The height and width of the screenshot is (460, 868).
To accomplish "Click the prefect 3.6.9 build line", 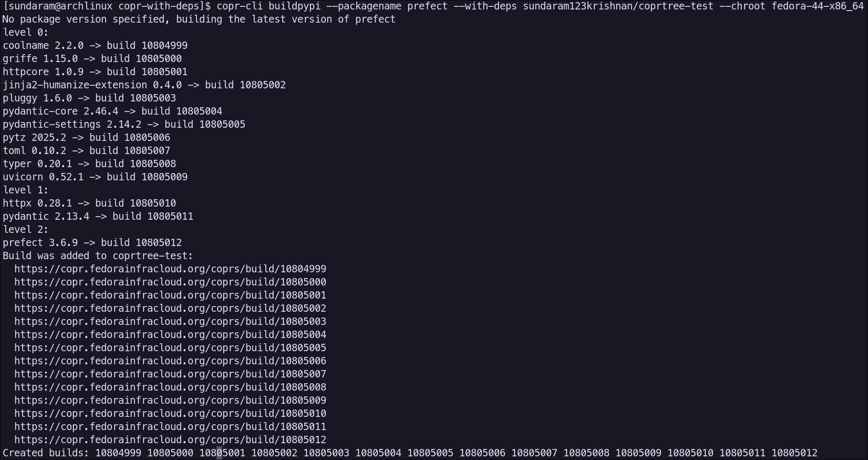I will point(92,242).
